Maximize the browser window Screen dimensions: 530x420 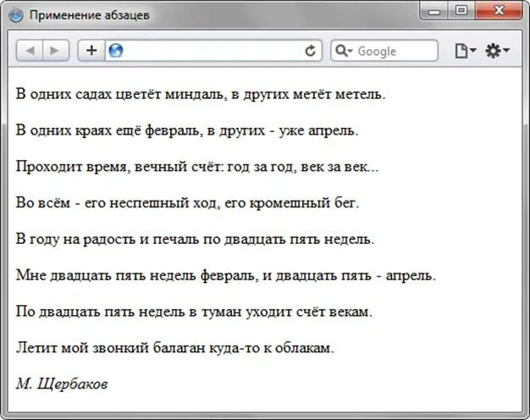tap(461, 11)
